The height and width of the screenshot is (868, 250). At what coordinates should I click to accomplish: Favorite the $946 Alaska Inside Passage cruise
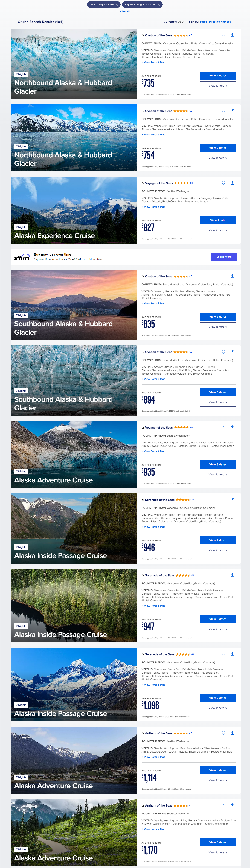[x=223, y=500]
